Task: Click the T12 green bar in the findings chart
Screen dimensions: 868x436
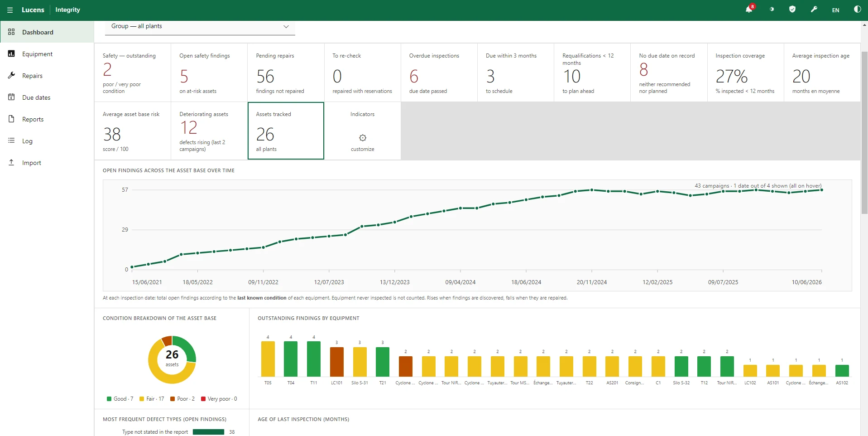Action: (x=704, y=366)
